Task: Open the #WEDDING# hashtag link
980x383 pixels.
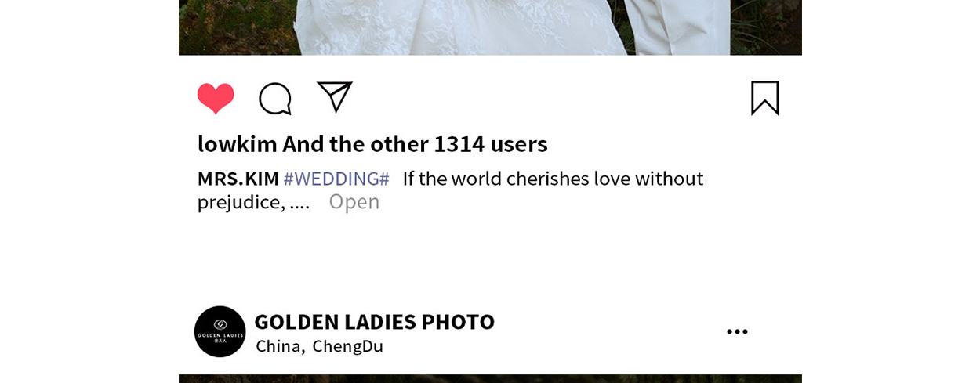Action: pos(336,179)
